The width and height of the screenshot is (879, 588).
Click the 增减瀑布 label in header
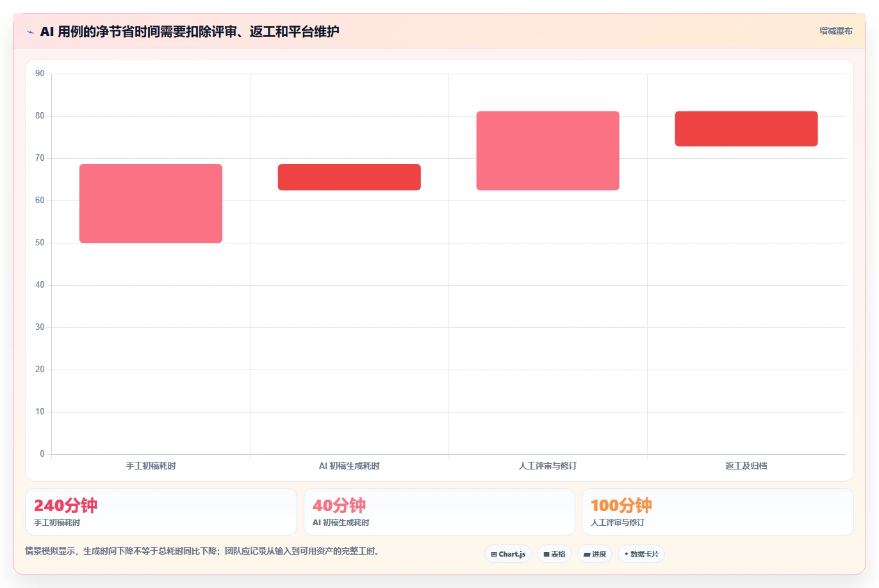(835, 31)
